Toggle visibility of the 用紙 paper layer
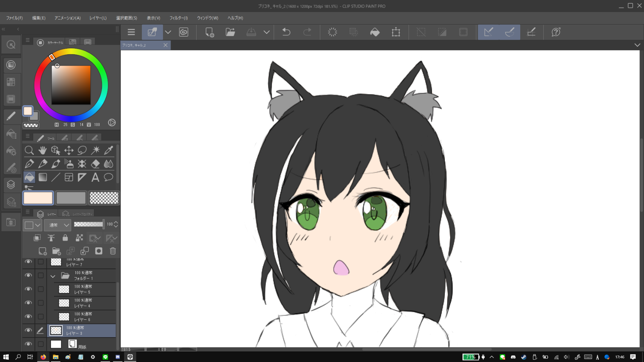Image resolution: width=644 pixels, height=362 pixels. coord(28,344)
